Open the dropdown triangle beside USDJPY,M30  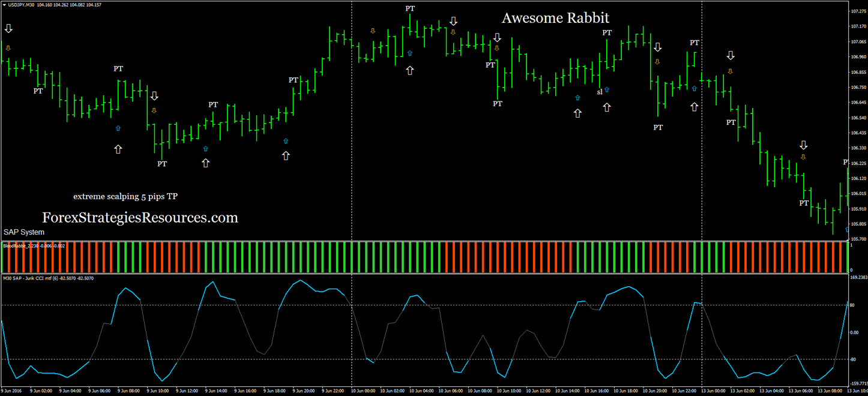pos(4,5)
